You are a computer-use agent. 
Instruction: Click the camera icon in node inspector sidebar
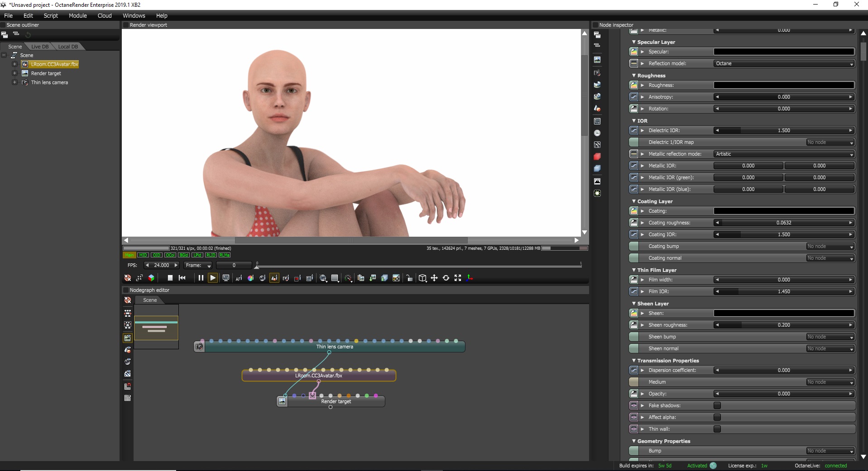click(x=597, y=73)
